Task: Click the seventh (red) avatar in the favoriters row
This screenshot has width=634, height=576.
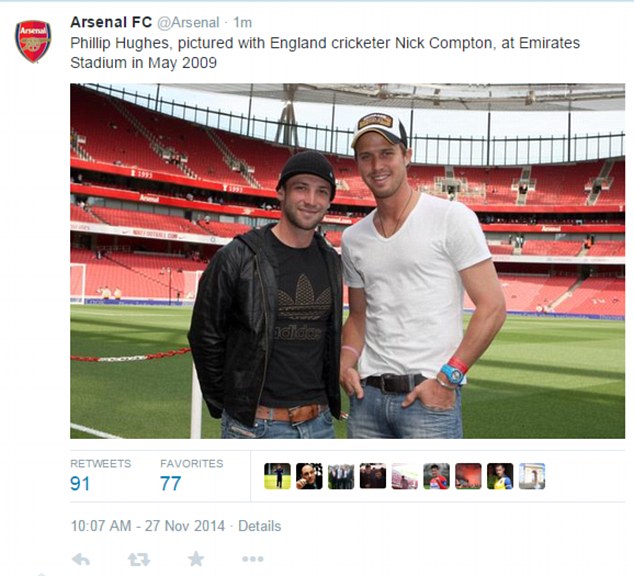Action: click(x=468, y=476)
